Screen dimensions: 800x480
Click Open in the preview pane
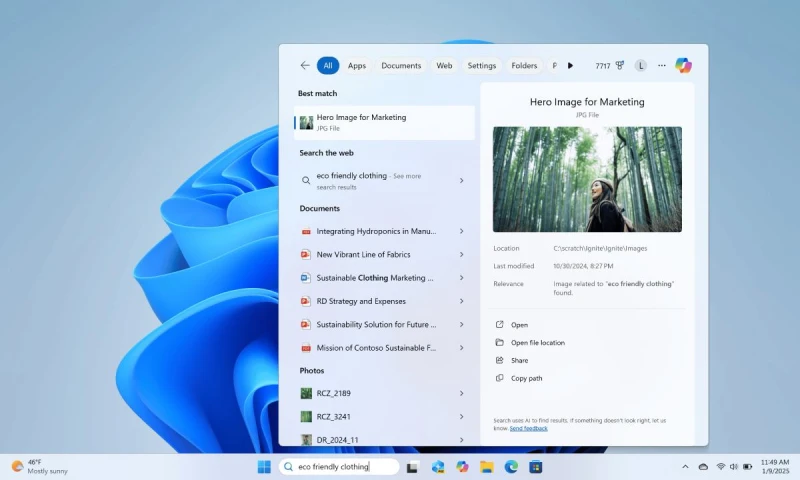click(519, 325)
